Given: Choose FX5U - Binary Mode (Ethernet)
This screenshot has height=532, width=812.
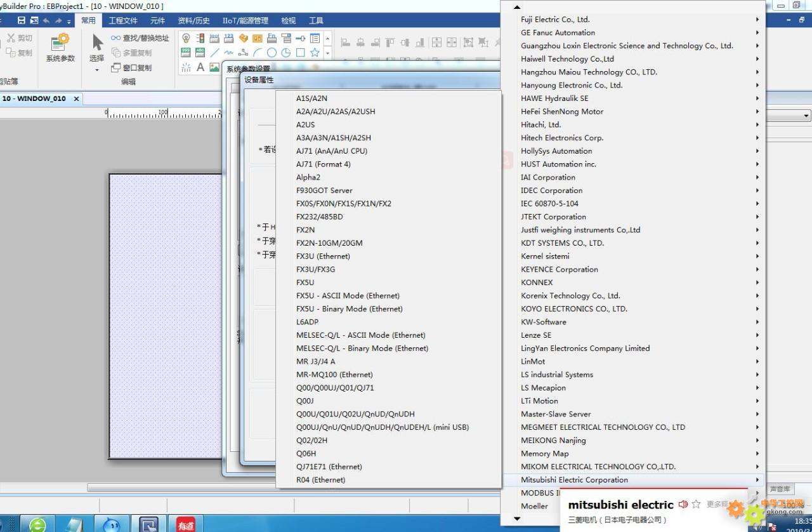Looking at the screenshot, I should tap(388, 309).
